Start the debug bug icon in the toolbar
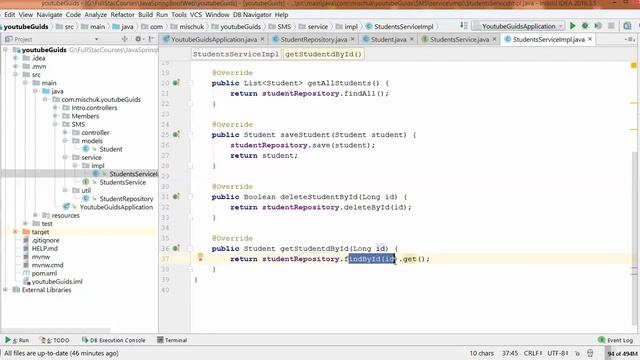Viewport: 640px width, 360px height. click(585, 26)
